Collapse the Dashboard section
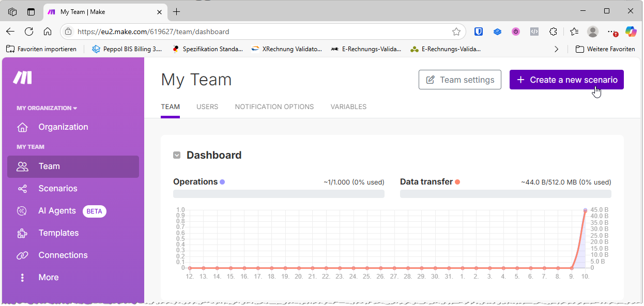 (177, 155)
